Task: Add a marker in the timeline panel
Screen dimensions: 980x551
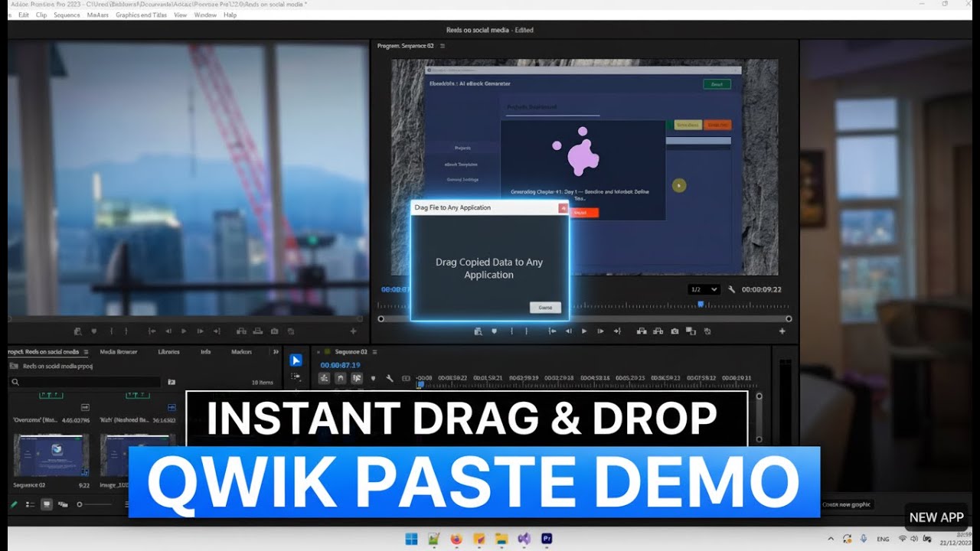Action: click(373, 378)
